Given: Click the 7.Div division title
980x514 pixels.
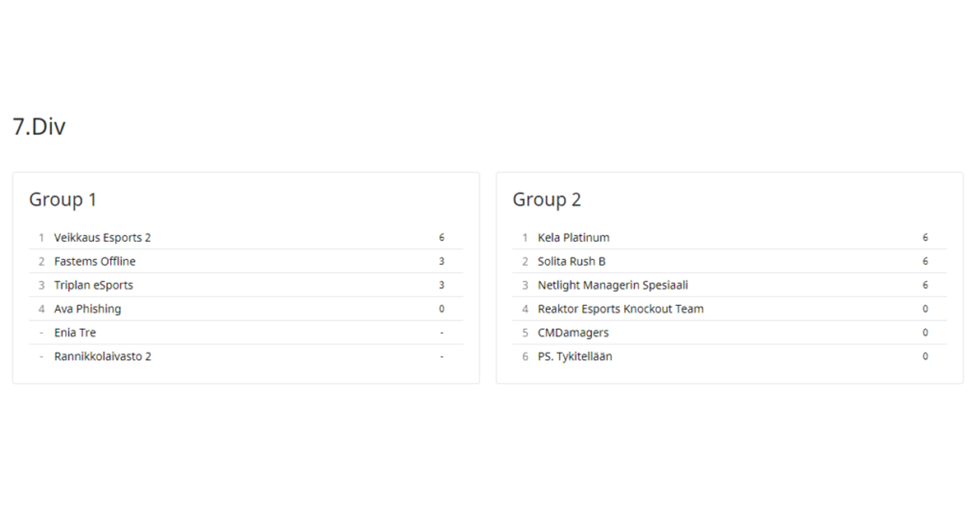Looking at the screenshot, I should [39, 127].
